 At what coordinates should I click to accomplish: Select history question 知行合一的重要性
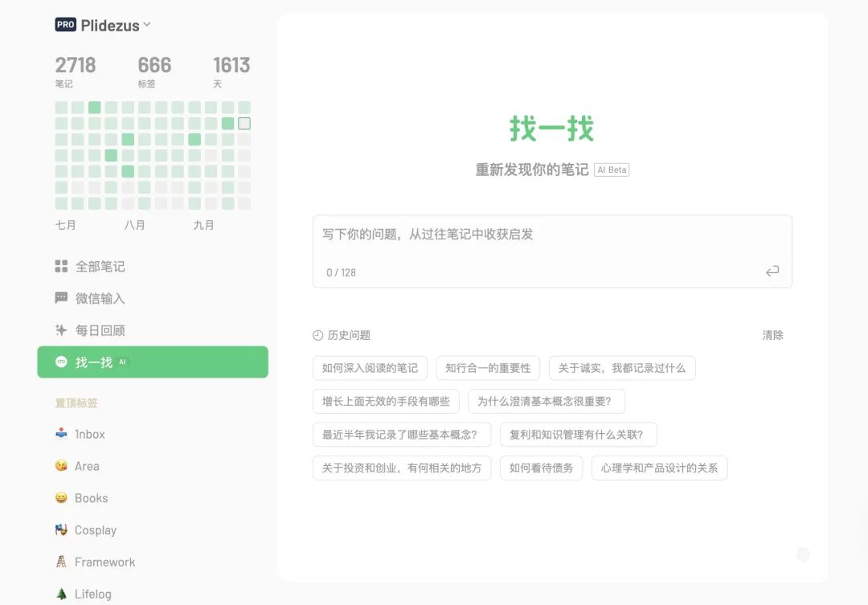tap(489, 368)
